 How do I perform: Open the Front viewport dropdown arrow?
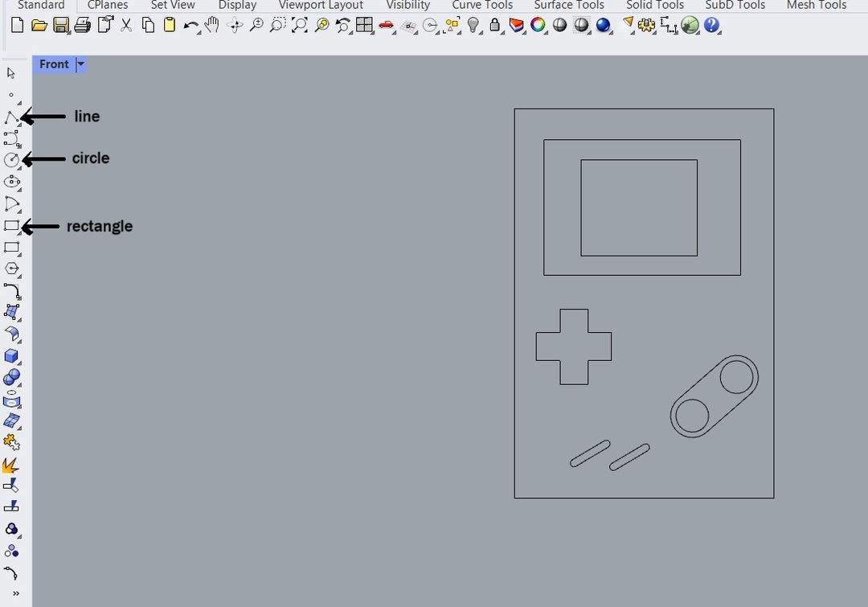pyautogui.click(x=81, y=64)
